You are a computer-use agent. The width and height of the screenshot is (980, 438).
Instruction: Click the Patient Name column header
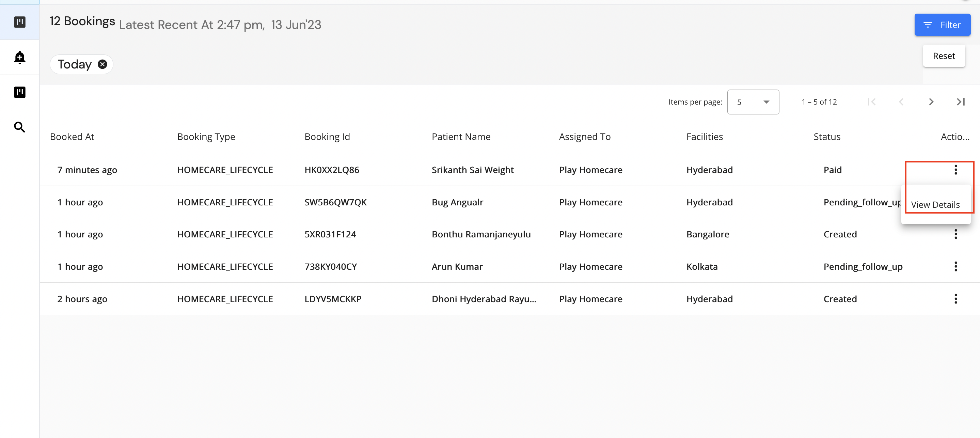click(461, 137)
